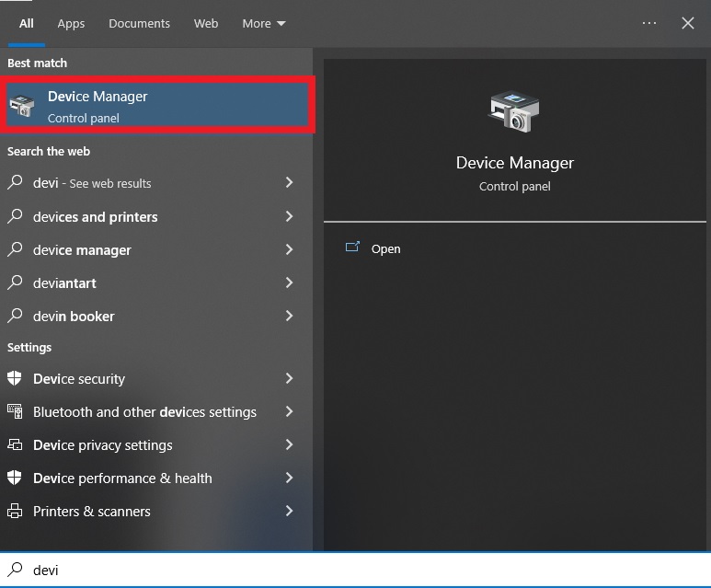The width and height of the screenshot is (711, 588).
Task: Click the large Device Manager icon in preview pane
Action: (x=514, y=111)
